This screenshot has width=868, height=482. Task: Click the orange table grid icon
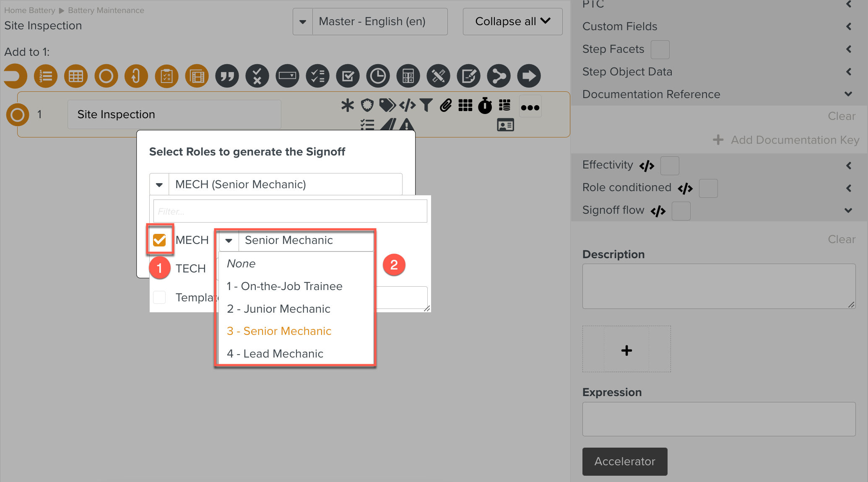[76, 76]
